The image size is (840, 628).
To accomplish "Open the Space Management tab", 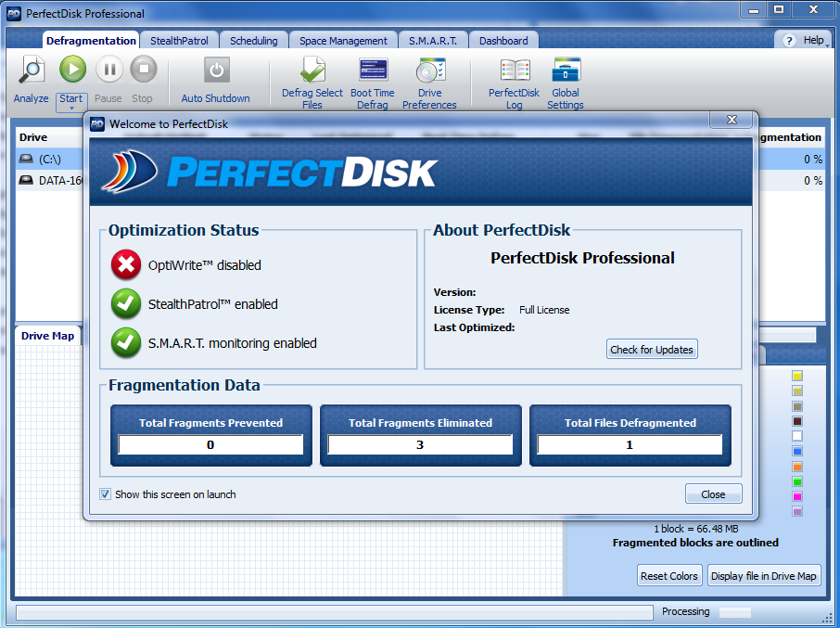I will 343,41.
